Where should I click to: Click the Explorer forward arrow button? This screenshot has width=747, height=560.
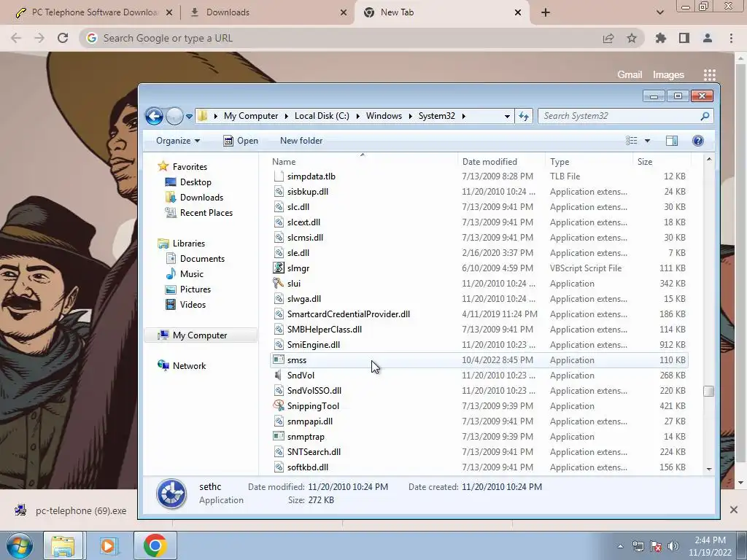[174, 116]
